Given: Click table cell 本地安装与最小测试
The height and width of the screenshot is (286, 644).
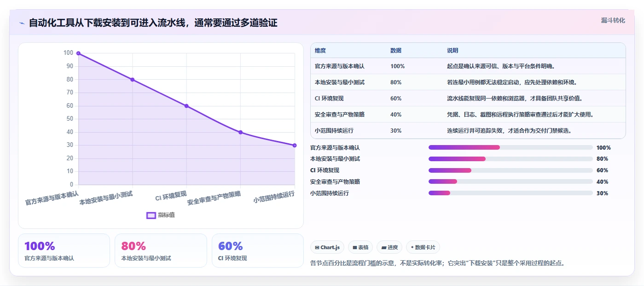Looking at the screenshot, I should click(339, 82).
